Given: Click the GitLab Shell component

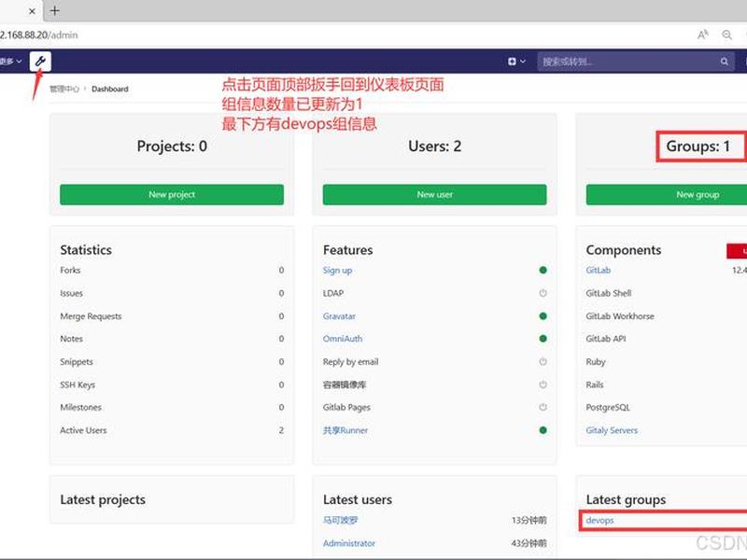Looking at the screenshot, I should (x=609, y=293).
